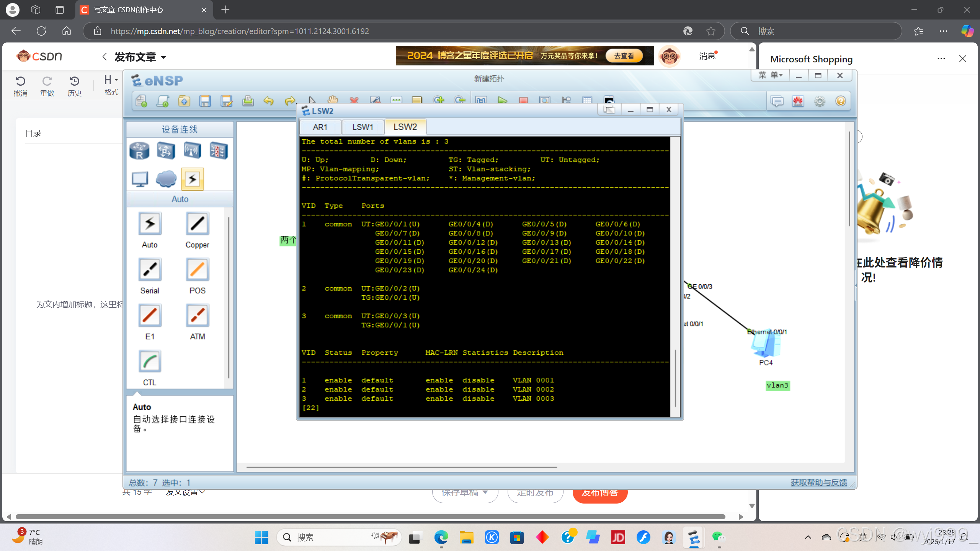The image size is (980, 551).
Task: Select the Router device category icon
Action: click(x=139, y=151)
